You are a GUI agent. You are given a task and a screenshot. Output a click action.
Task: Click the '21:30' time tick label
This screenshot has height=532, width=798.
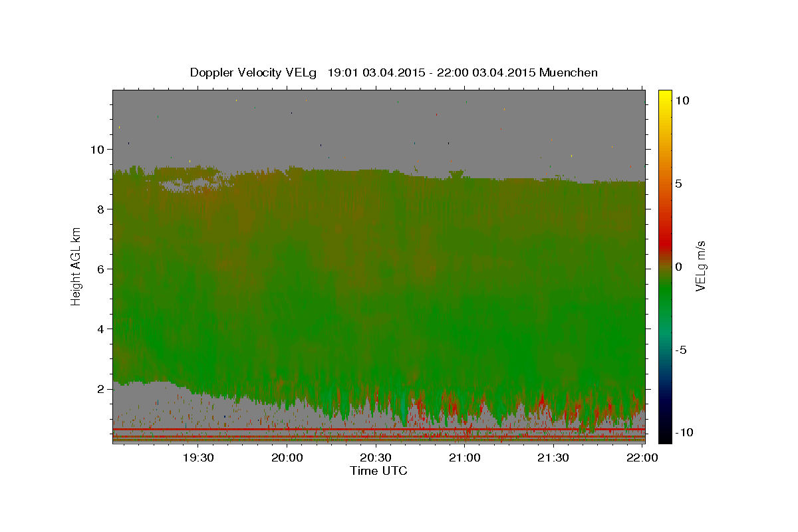point(553,458)
